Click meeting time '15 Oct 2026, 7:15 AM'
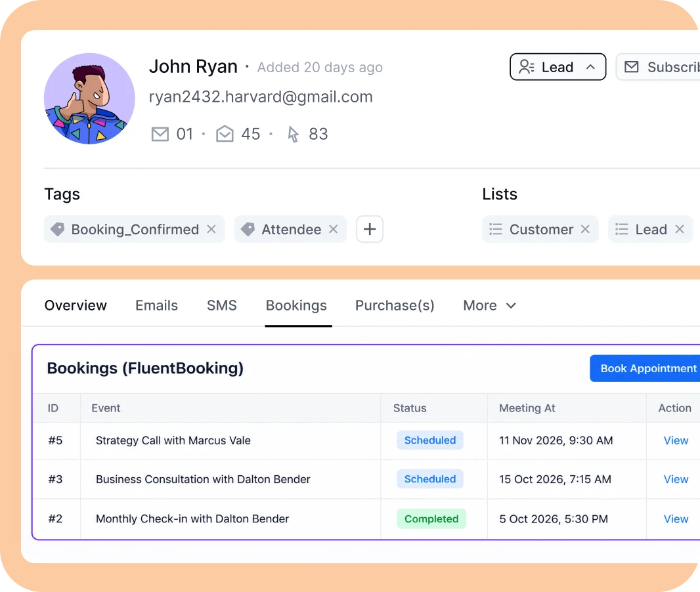This screenshot has width=700, height=592. click(555, 479)
